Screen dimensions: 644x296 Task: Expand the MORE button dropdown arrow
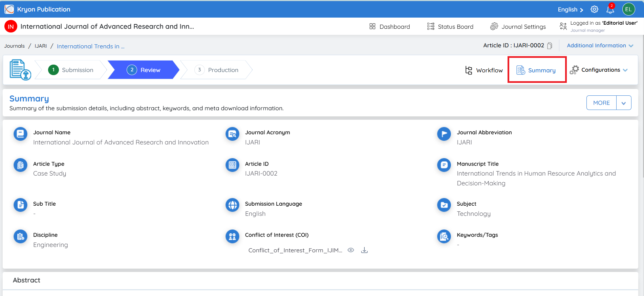(x=624, y=103)
